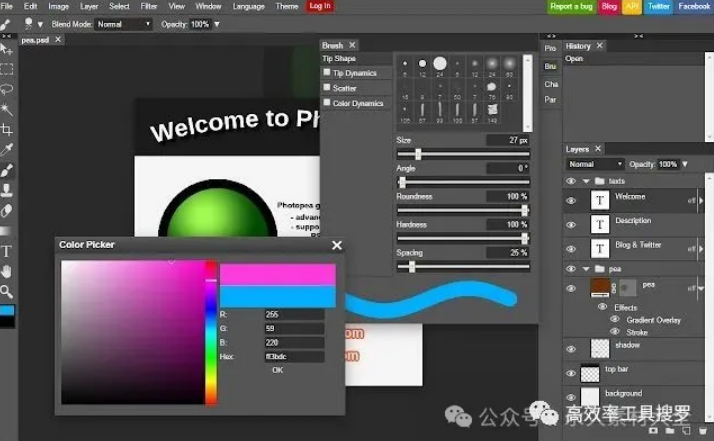Open the Edit menu
This screenshot has width=714, height=441.
(31, 6)
